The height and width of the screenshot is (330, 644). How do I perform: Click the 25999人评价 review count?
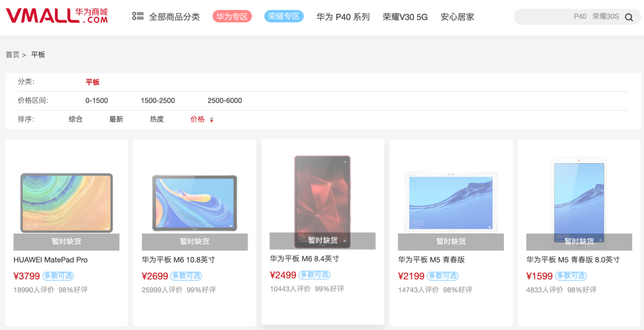(162, 289)
